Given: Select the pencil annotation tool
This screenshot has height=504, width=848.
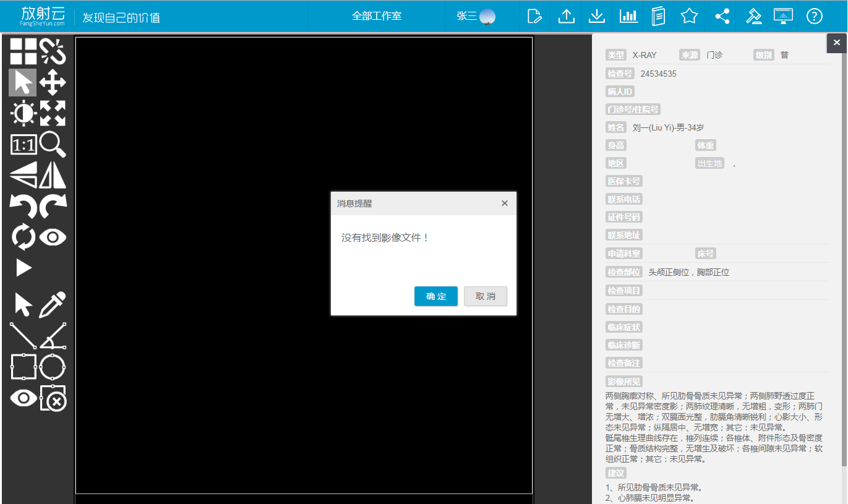Looking at the screenshot, I should coord(53,305).
